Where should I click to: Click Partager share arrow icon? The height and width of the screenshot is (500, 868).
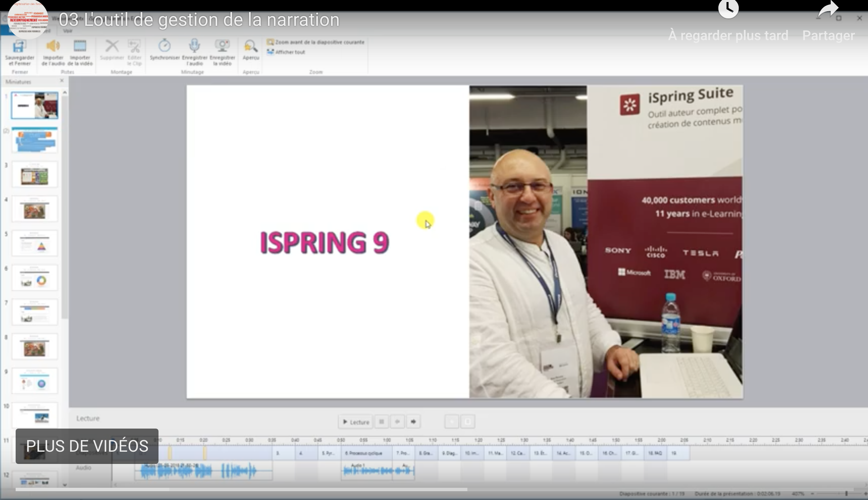tap(829, 9)
